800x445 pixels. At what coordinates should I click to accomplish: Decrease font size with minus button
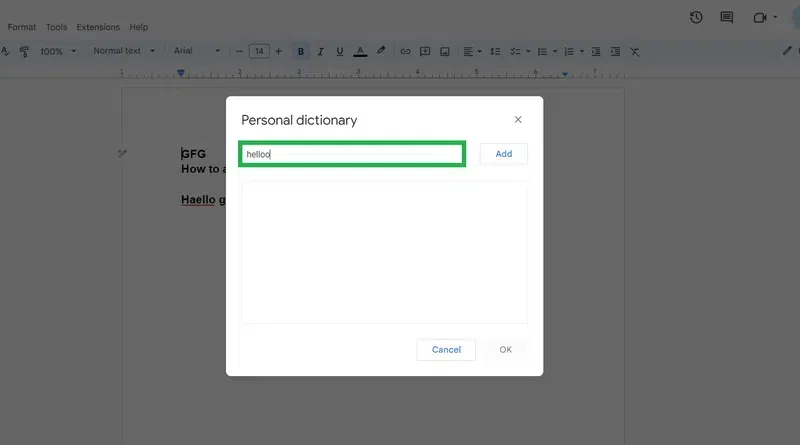point(239,51)
